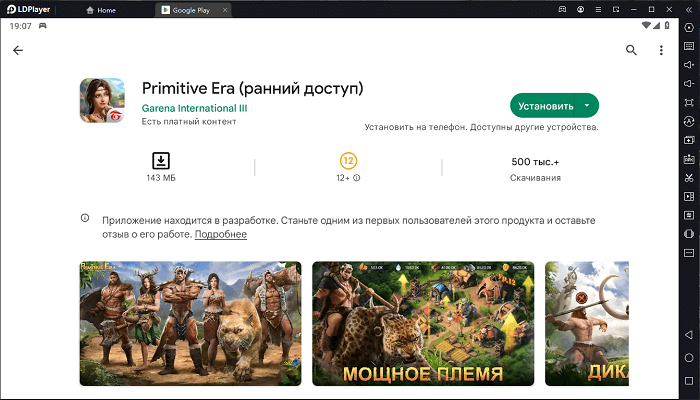The height and width of the screenshot is (400, 700).
Task: Close the Google Play tab
Action: (225, 10)
